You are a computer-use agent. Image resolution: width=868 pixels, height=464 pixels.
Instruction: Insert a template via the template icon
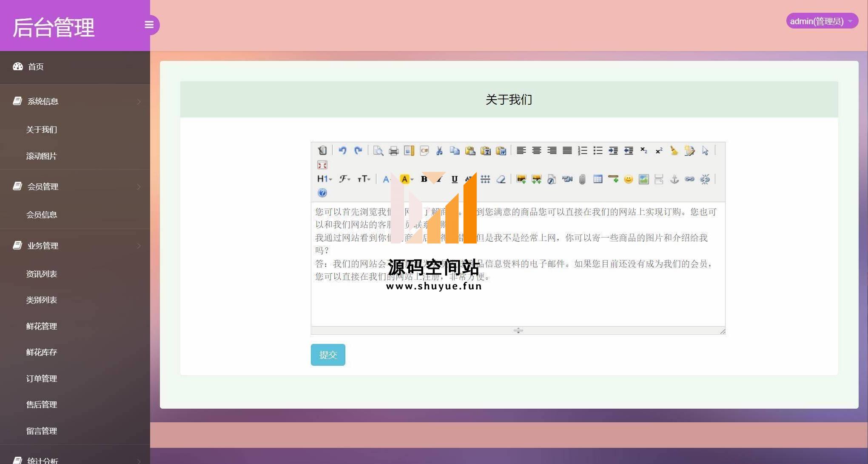[x=409, y=150]
